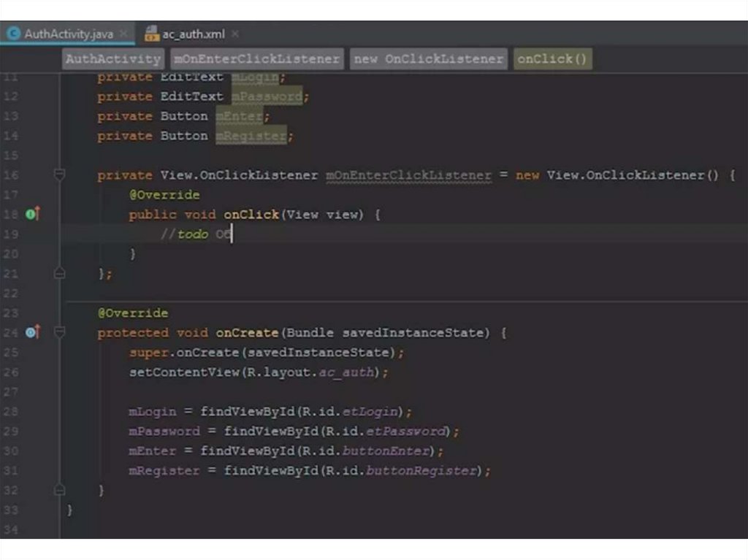Click buttonEnter id reference
Viewport: 748px width, 560px height.
386,450
